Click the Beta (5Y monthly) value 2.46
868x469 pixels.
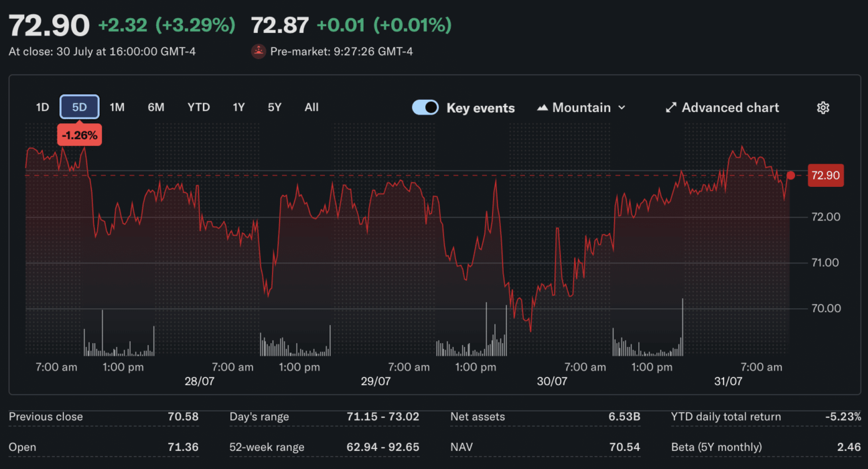(x=850, y=447)
